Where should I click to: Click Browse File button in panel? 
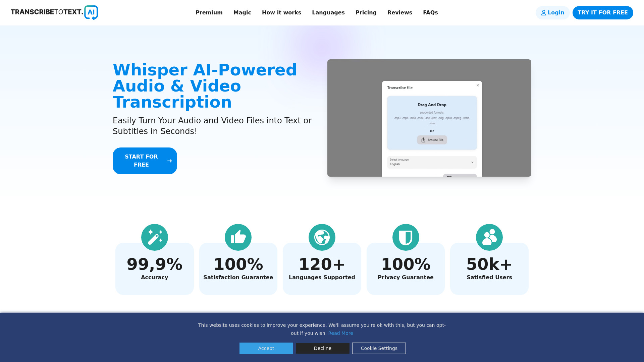[x=432, y=140]
